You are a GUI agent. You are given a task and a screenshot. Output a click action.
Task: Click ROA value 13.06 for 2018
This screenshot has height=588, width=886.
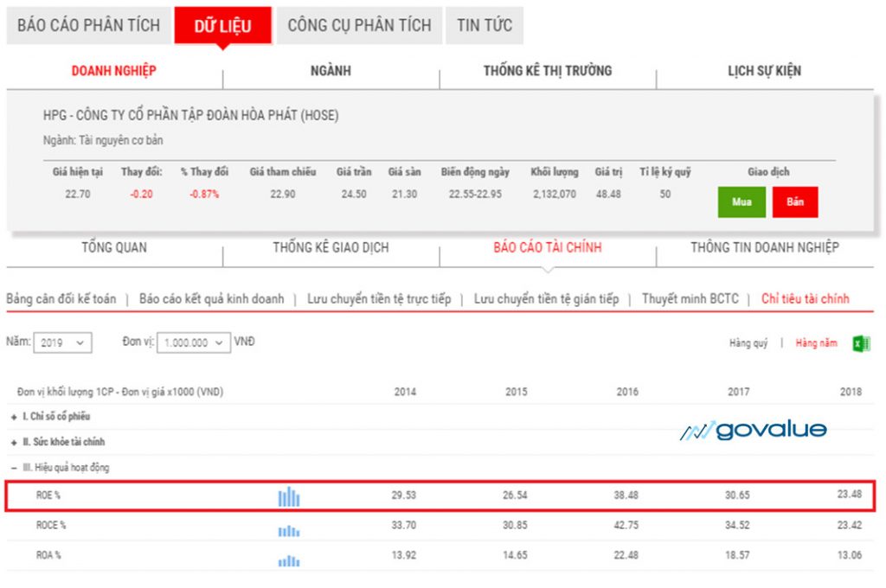(x=850, y=555)
